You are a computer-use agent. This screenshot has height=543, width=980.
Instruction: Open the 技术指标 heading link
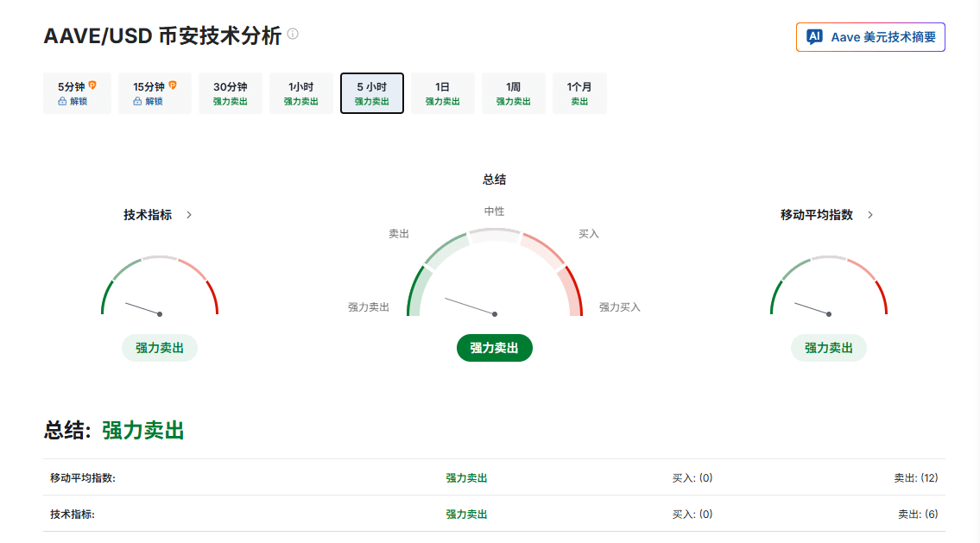click(x=148, y=215)
